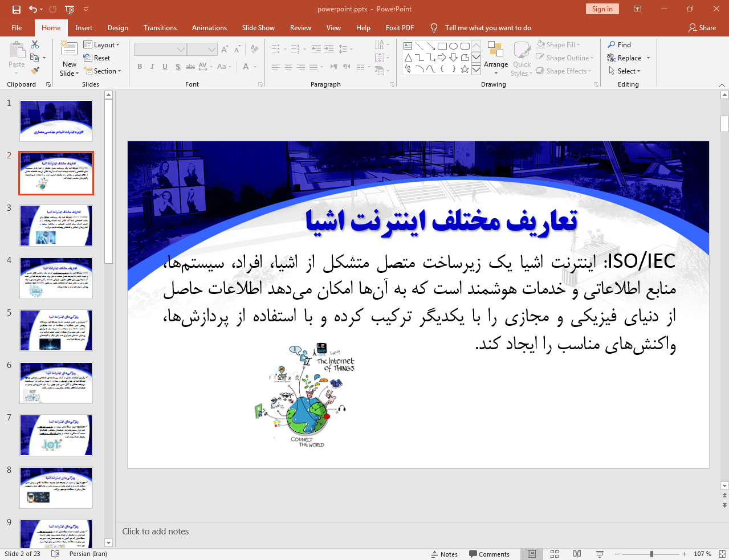729x560 pixels.
Task: Open the Layout dropdown
Action: tap(101, 45)
